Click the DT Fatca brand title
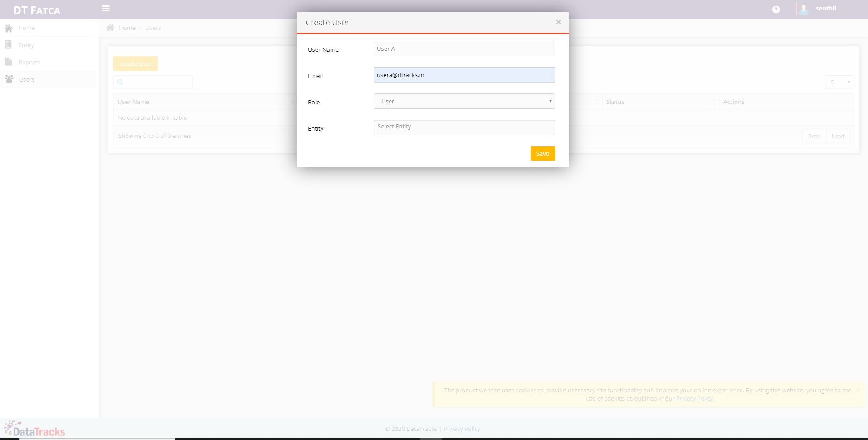 pos(37,10)
